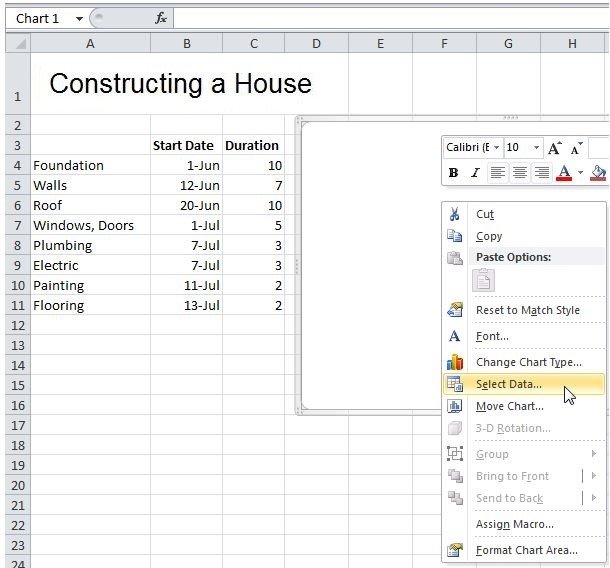Viewport: 610px width, 568px height.
Task: Apply the red font color button
Action: pyautogui.click(x=564, y=172)
